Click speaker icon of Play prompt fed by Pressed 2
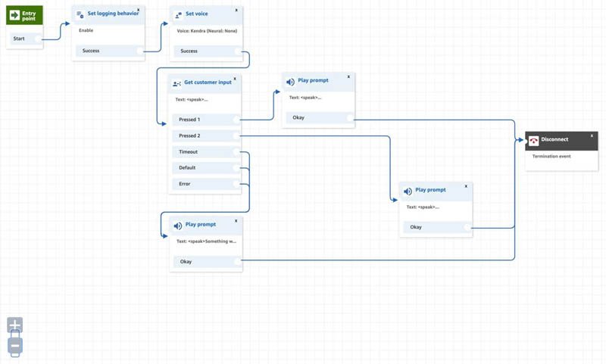The image size is (606, 364). [408, 191]
